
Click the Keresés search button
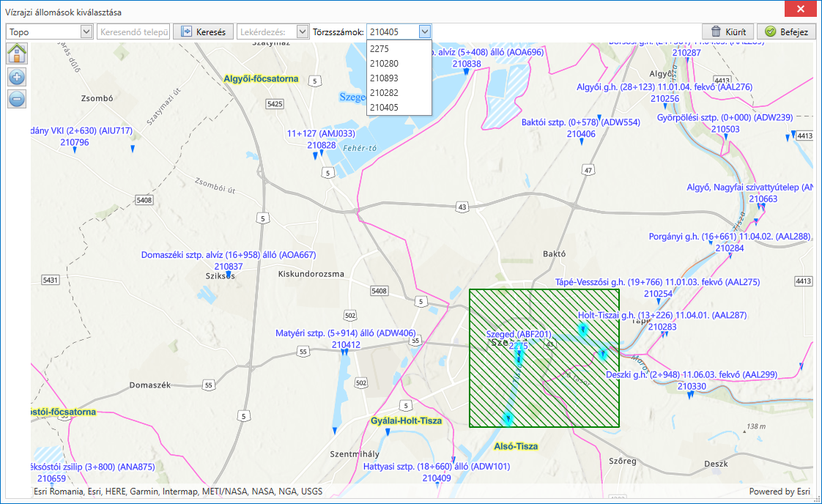click(x=203, y=32)
